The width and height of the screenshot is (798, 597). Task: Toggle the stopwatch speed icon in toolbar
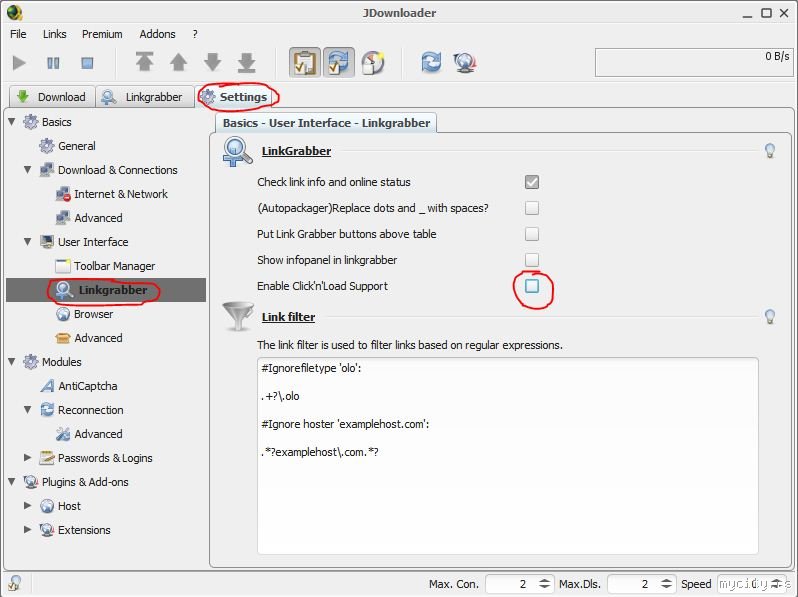point(373,63)
